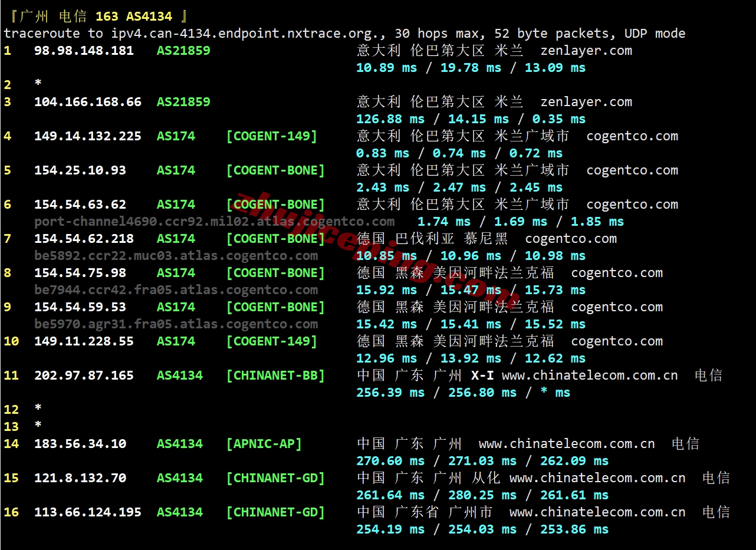The image size is (756, 550).
Task: Click the timing line starting with 15.92 ms
Action: pyautogui.click(x=471, y=290)
